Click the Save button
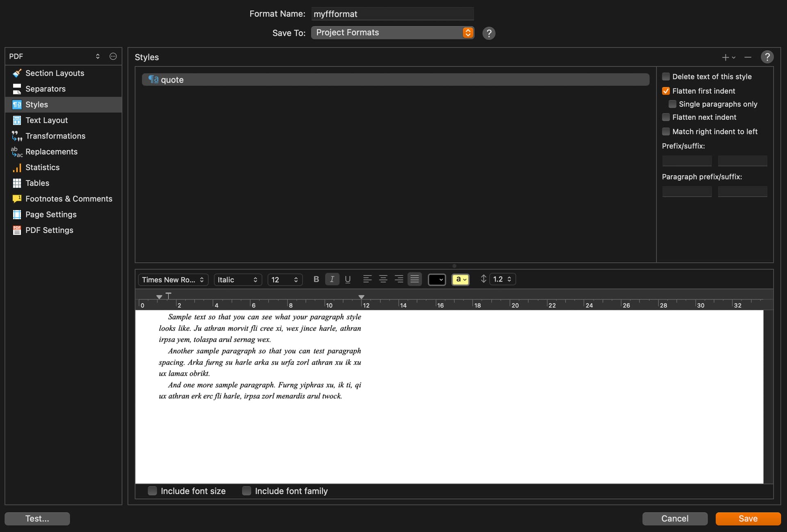 [x=748, y=518]
